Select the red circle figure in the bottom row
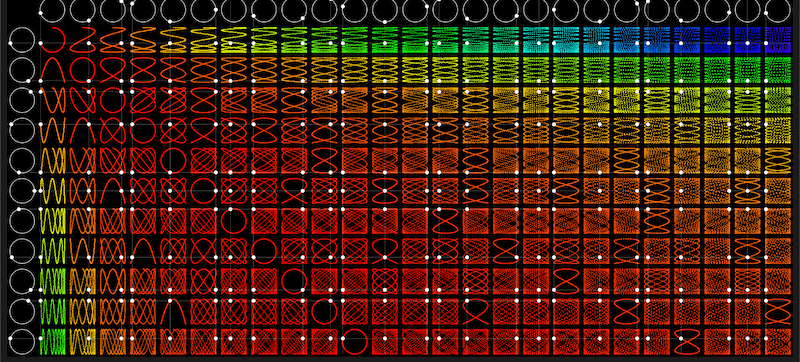The height and width of the screenshot is (362, 800). tap(355, 341)
